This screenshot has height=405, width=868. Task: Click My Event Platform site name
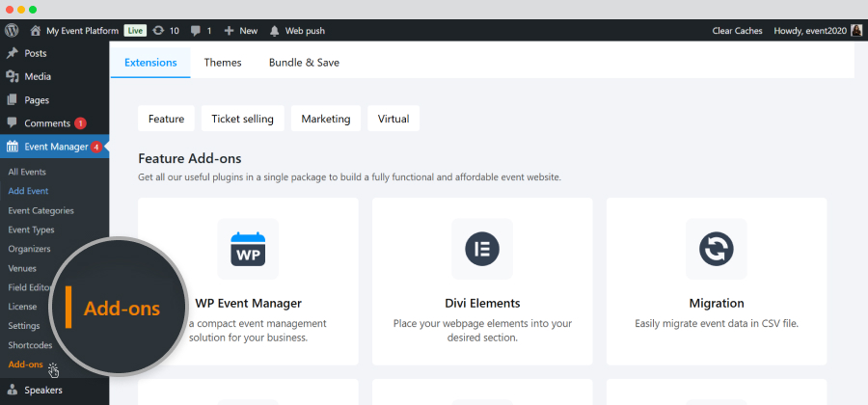click(x=83, y=31)
